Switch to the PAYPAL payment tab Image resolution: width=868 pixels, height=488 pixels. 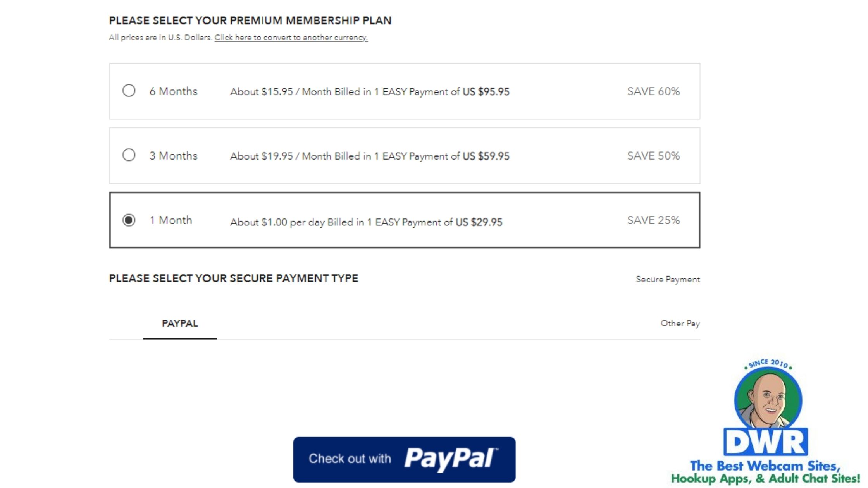pos(180,323)
